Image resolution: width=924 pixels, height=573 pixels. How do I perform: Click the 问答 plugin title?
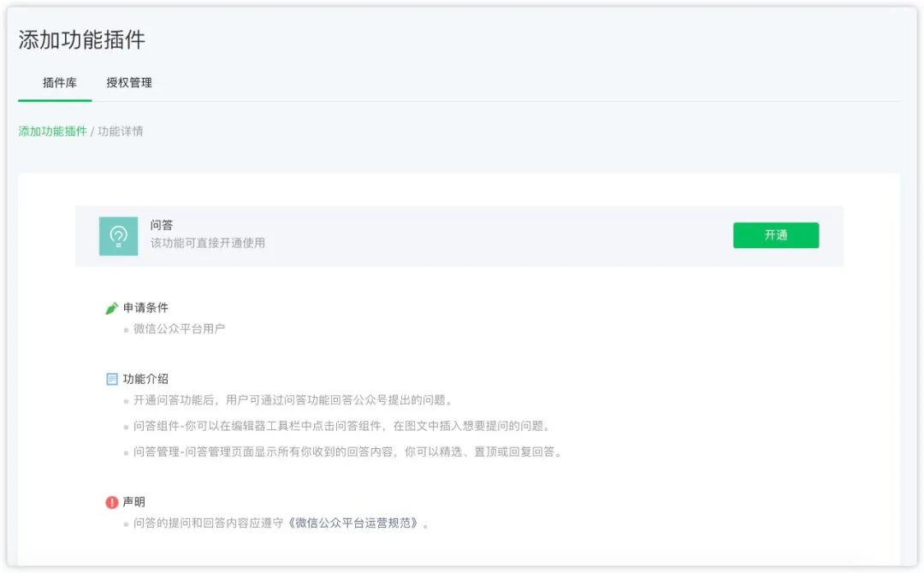coord(162,225)
